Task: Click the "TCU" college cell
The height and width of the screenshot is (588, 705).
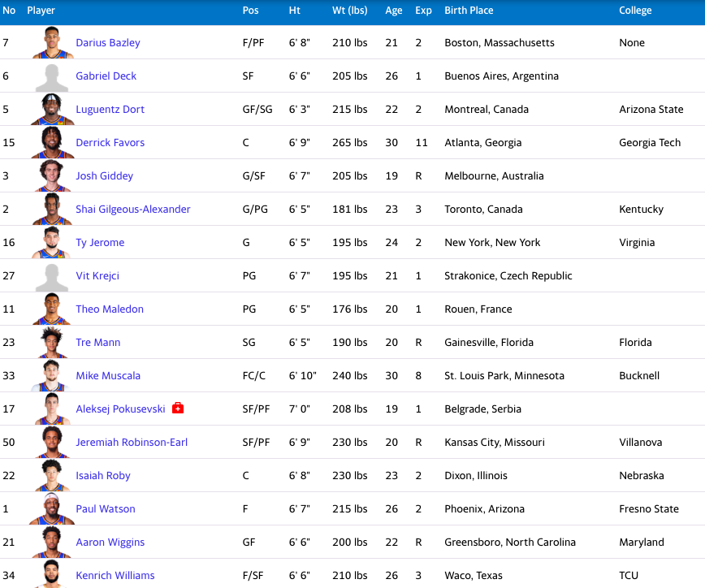Action: [629, 575]
